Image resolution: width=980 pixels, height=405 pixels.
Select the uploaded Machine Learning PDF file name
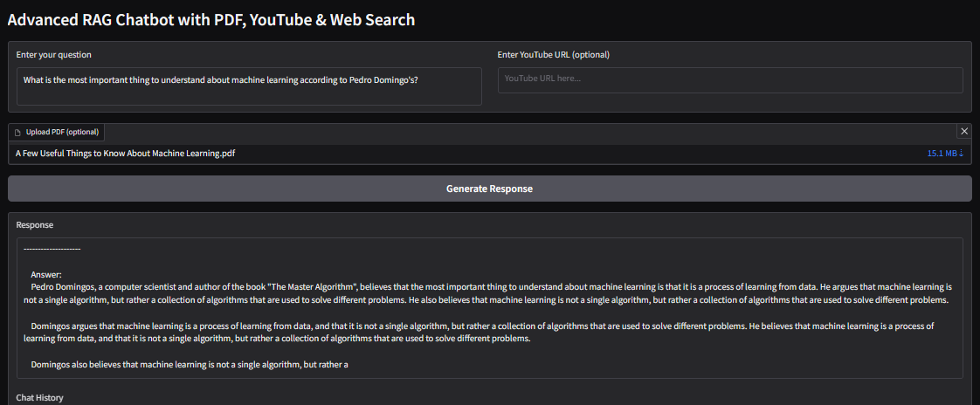(x=125, y=154)
